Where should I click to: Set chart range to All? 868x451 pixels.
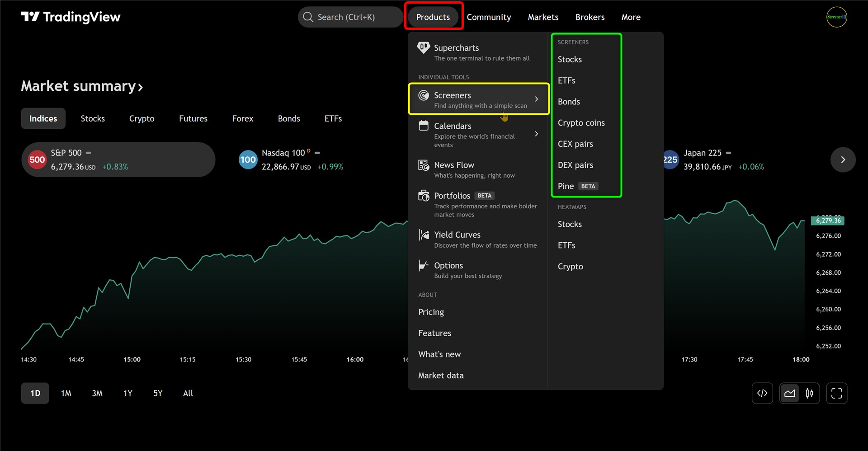tap(188, 393)
